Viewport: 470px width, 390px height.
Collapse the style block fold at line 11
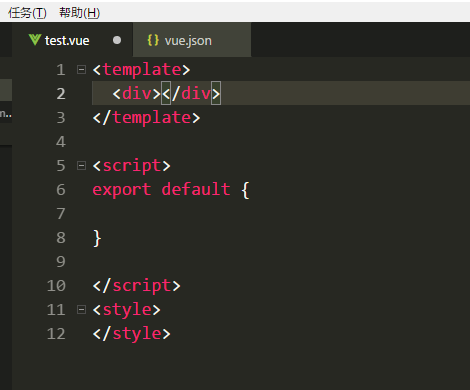[81, 310]
